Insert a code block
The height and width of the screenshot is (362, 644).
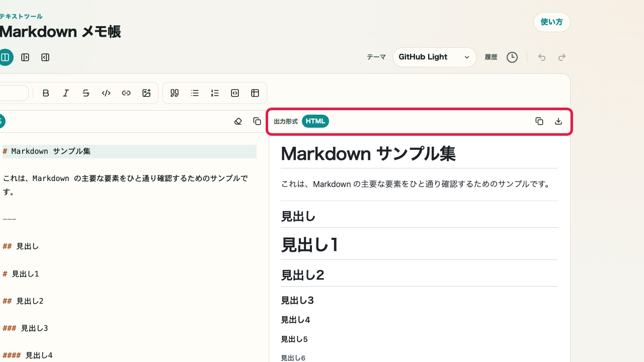coord(235,93)
